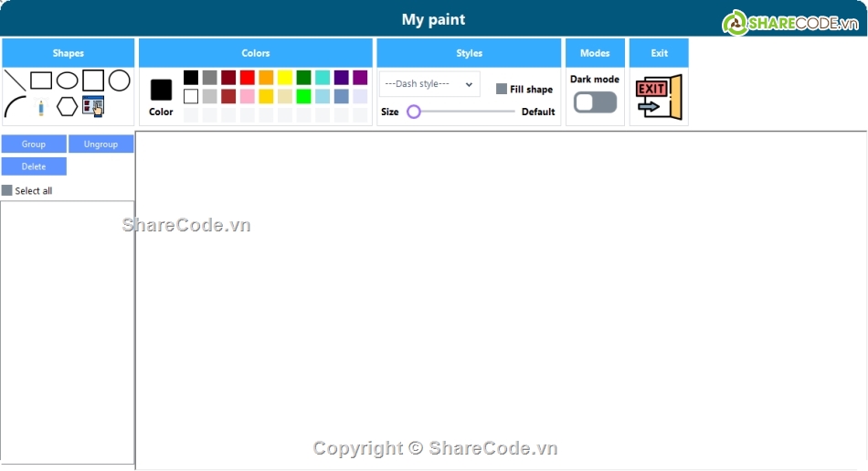
Task: Click the Exit door icon
Action: pos(659,97)
